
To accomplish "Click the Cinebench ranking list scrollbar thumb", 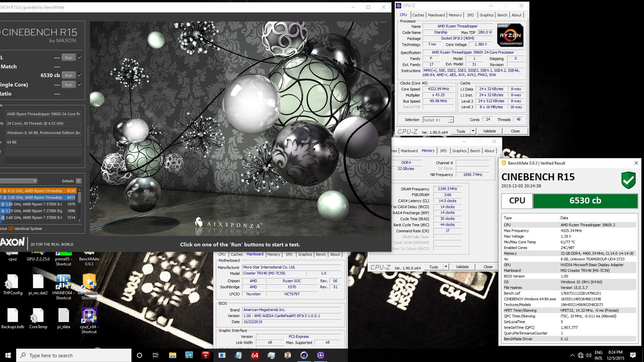I will coord(79,198).
